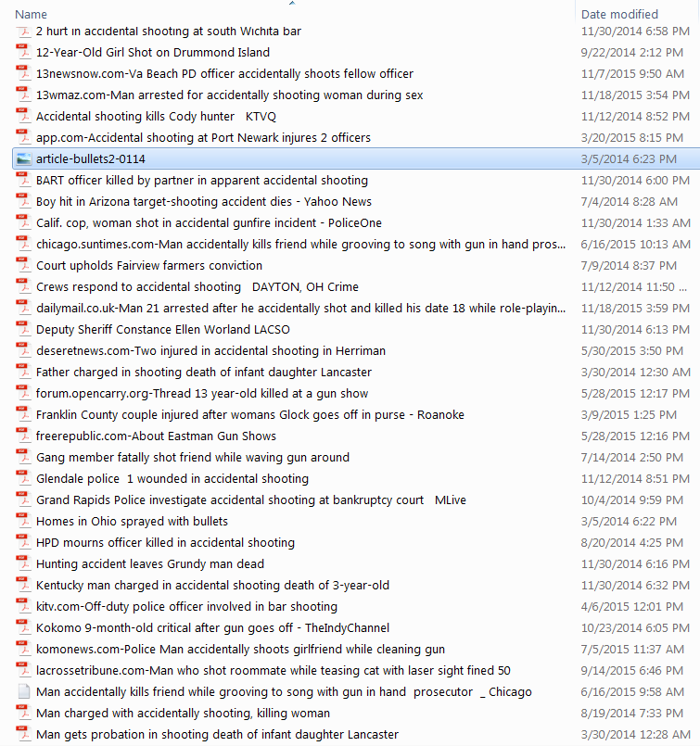Select Accidental shooting kills Cody hunter file

(156, 117)
